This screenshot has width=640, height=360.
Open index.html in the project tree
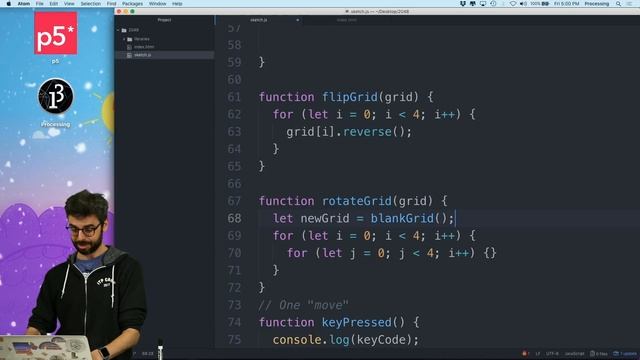click(144, 47)
